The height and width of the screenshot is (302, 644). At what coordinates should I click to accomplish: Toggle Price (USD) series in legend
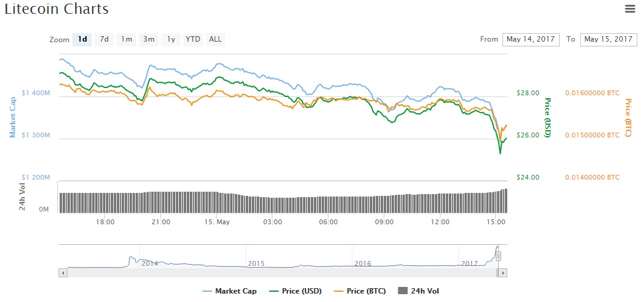[x=295, y=291]
